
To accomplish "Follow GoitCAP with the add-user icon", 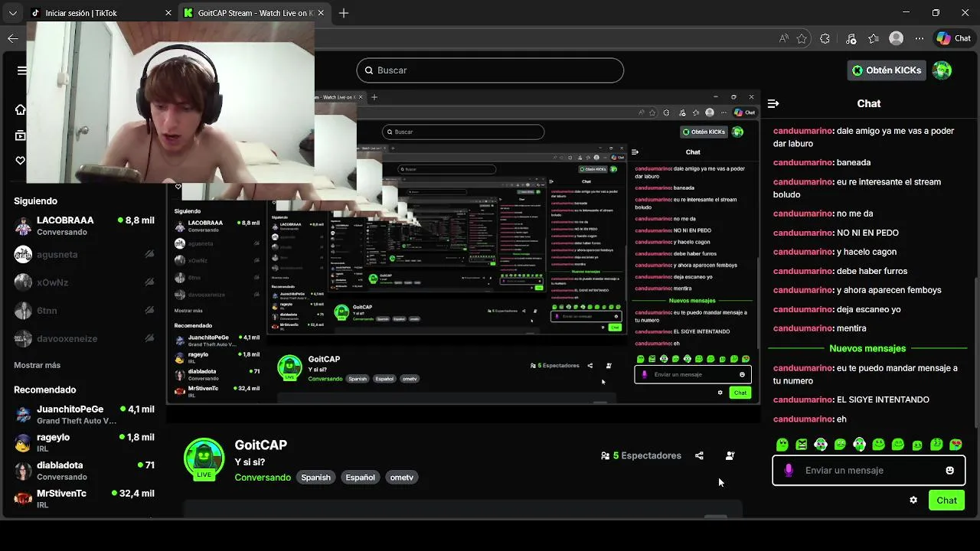I will [x=730, y=456].
